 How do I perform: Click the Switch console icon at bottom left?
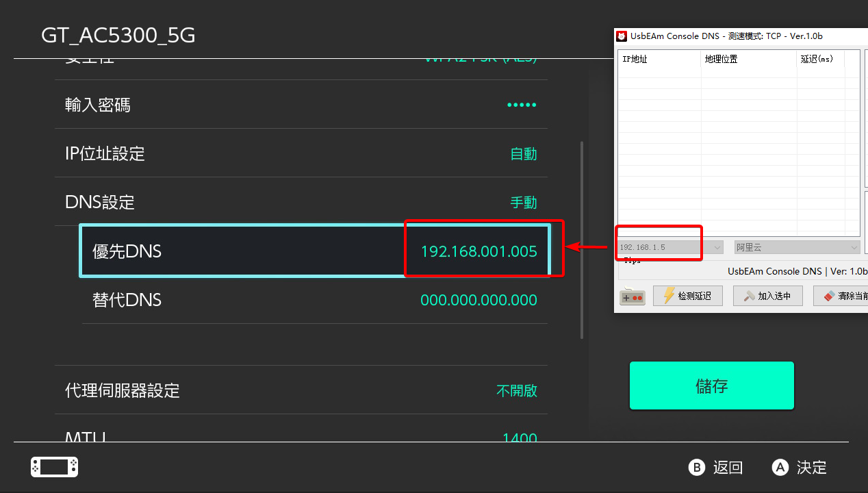click(54, 467)
